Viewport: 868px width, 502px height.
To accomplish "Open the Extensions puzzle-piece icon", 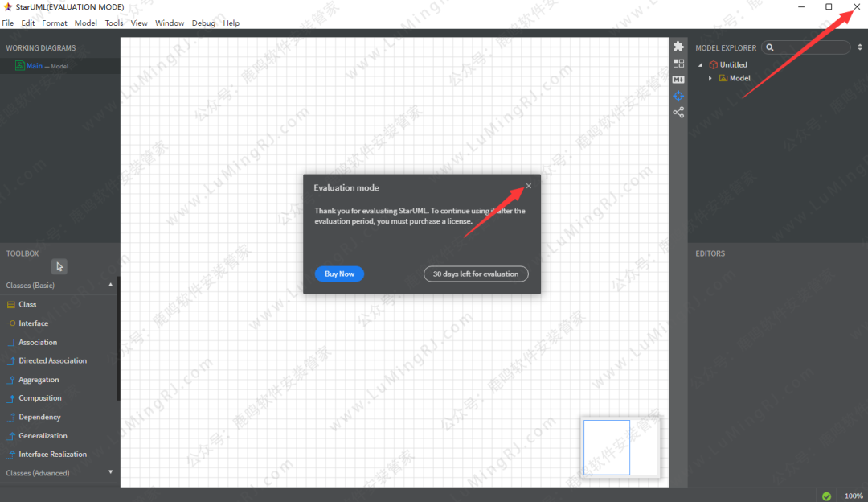I will (678, 47).
